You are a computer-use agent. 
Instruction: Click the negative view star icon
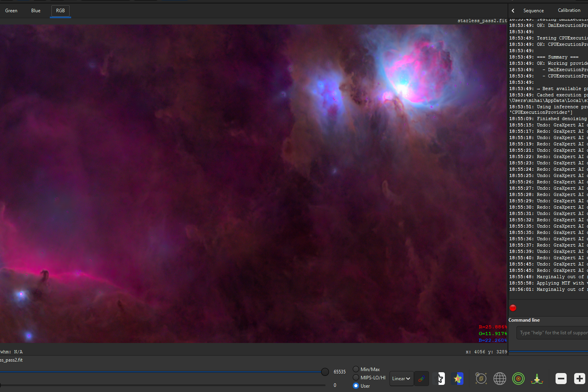(439, 379)
